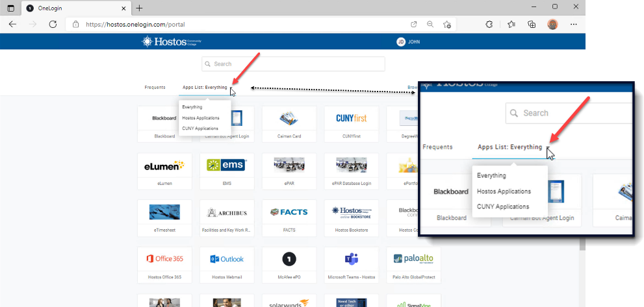Launch the eTimesheet app tile
This screenshot has height=307, width=644.
pos(164,218)
